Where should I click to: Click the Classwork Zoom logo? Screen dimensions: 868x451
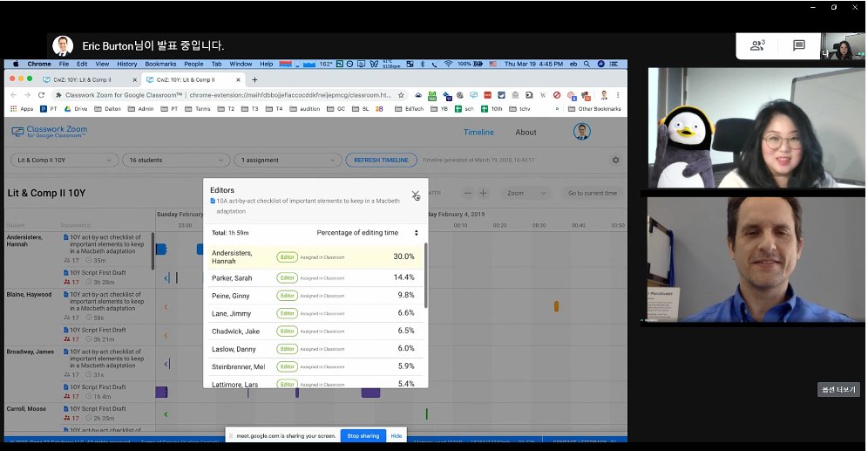[x=50, y=132]
